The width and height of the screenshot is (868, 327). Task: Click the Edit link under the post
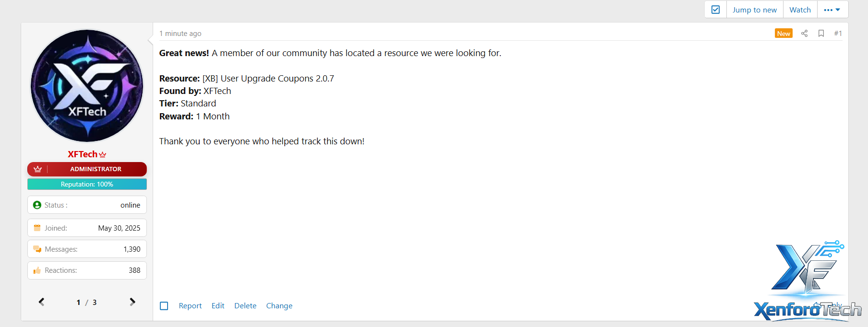click(x=218, y=306)
